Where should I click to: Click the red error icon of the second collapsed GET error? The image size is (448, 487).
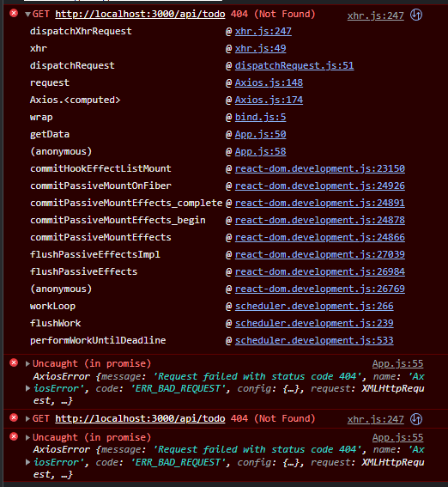click(14, 417)
